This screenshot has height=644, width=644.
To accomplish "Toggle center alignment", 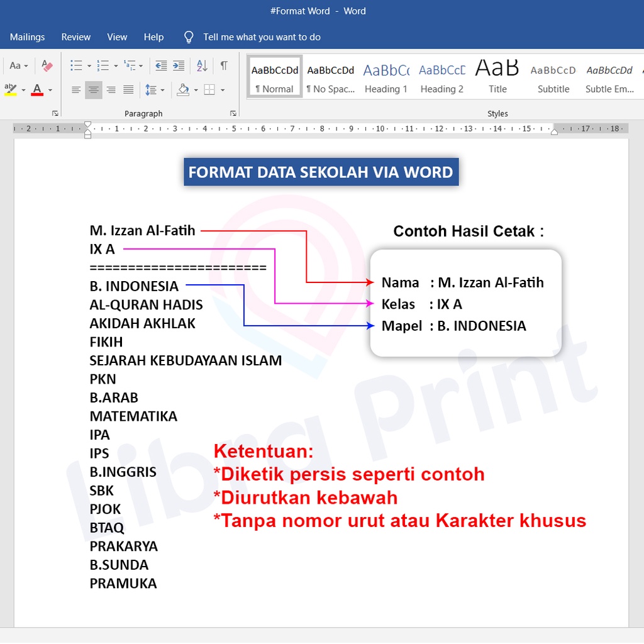I will [x=94, y=90].
